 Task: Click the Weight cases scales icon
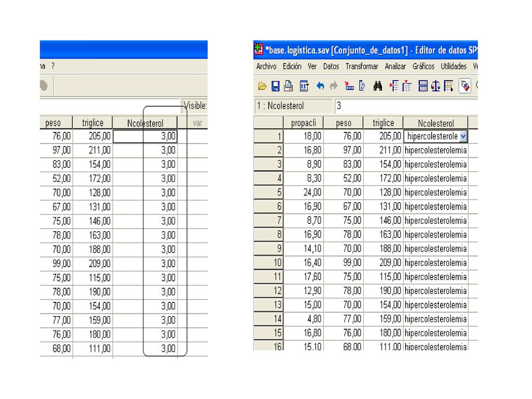[436, 86]
